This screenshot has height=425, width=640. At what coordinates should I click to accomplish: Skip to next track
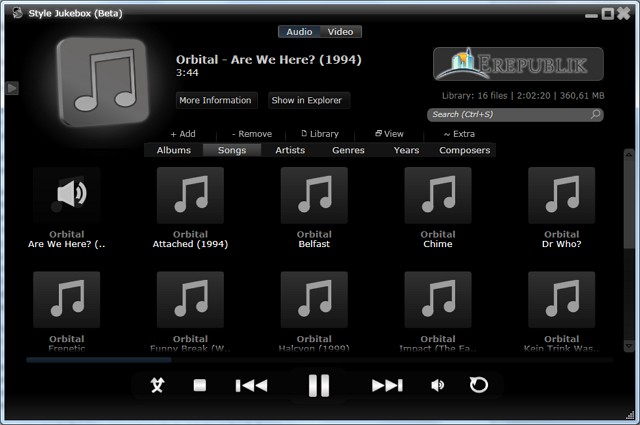(387, 385)
